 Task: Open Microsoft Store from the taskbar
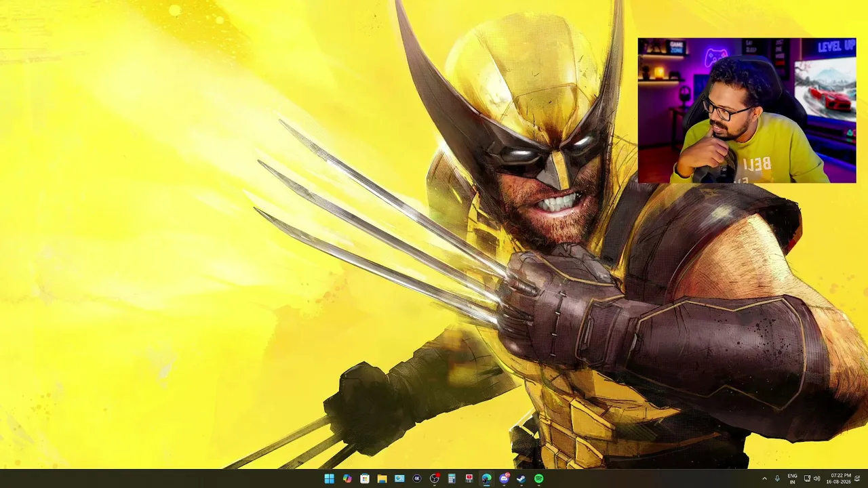click(365, 479)
